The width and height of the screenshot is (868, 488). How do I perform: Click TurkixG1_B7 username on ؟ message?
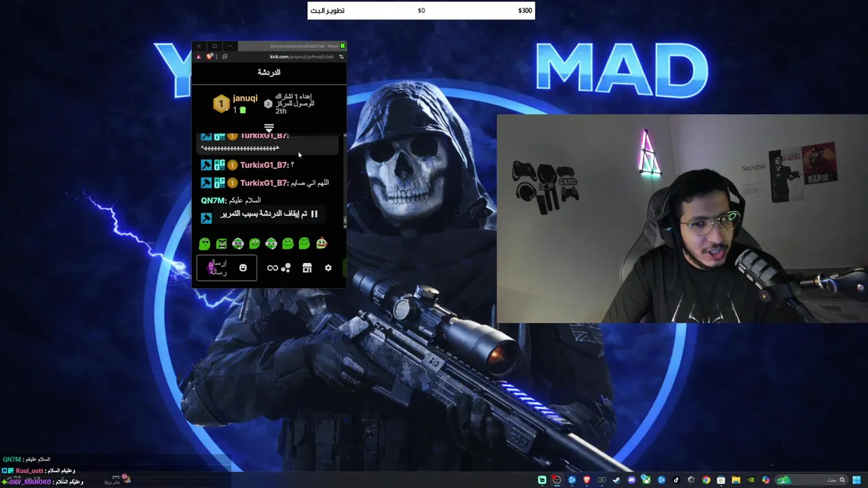point(264,165)
